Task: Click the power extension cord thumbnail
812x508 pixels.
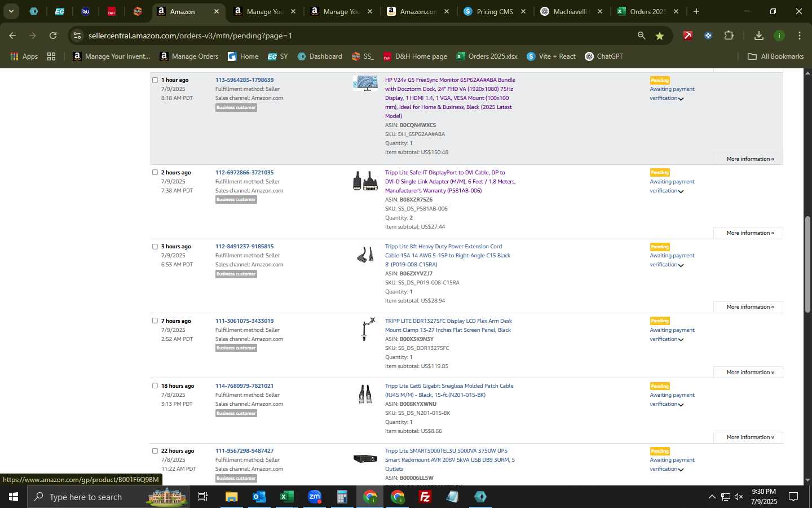Action: [365, 255]
